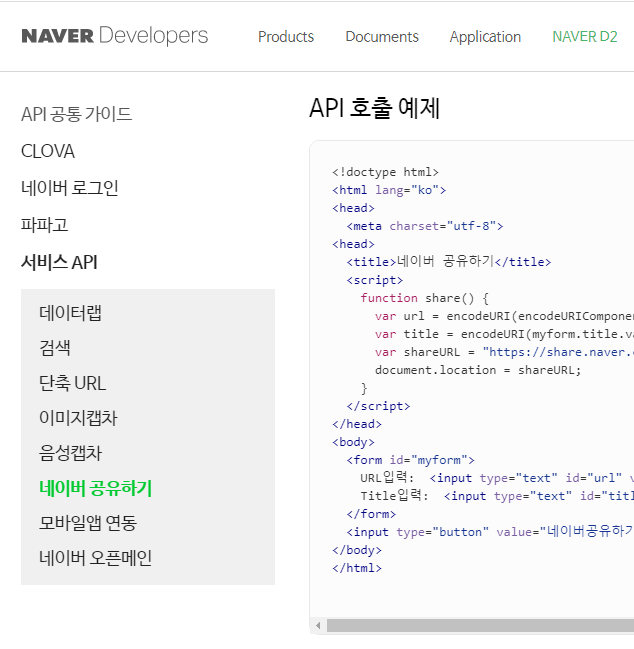Open 네이버 오픈메인 page
This screenshot has width=634, height=649.
pyautogui.click(x=96, y=558)
